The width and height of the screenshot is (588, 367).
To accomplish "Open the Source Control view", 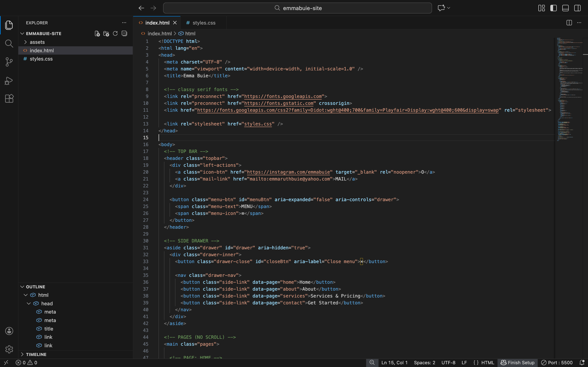I will coord(9,62).
